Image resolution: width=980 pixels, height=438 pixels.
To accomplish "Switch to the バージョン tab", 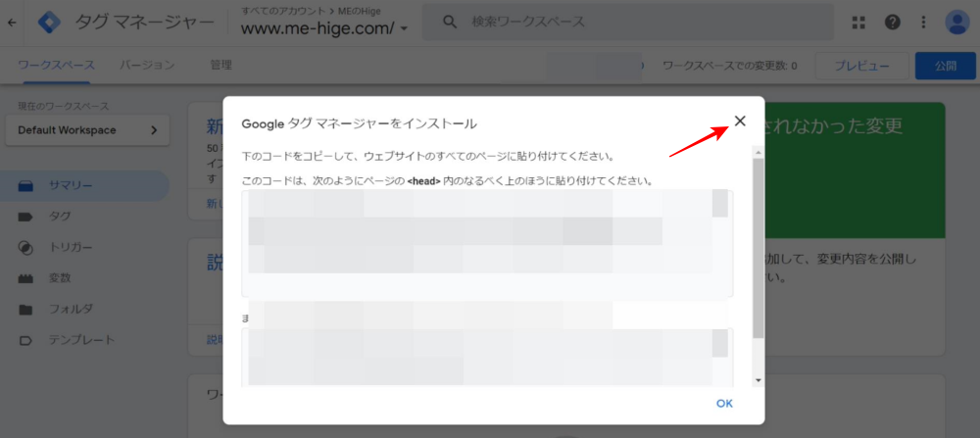I will pyautogui.click(x=147, y=65).
